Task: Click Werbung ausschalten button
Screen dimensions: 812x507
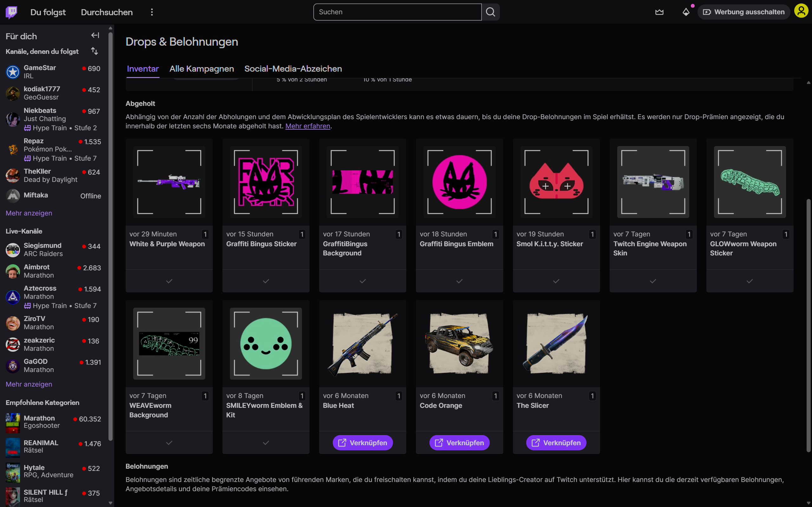Action: point(743,12)
